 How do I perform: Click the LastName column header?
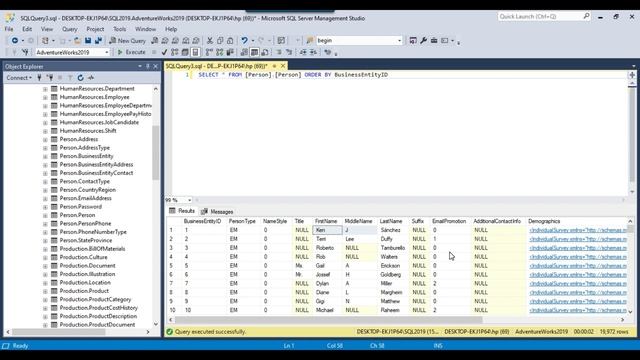pos(391,221)
